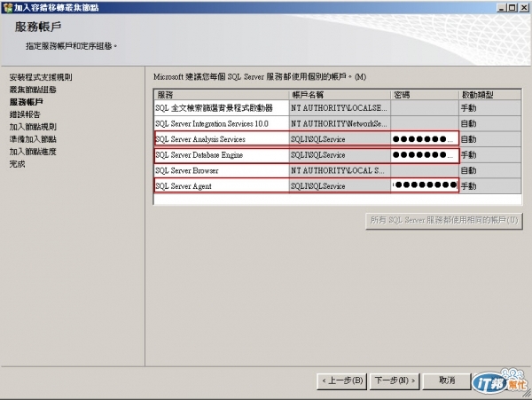Click 服務 column header

click(222, 95)
